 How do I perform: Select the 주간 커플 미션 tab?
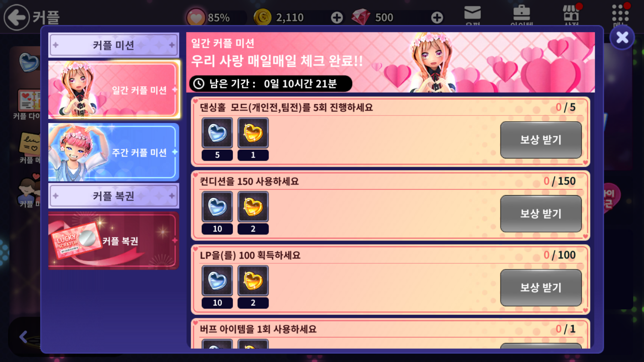(x=114, y=152)
